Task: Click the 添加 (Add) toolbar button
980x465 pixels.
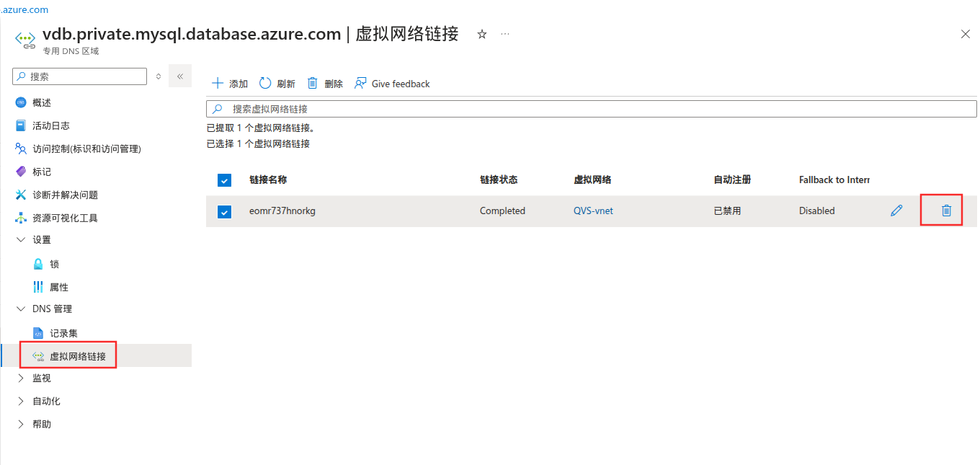Action: [230, 84]
